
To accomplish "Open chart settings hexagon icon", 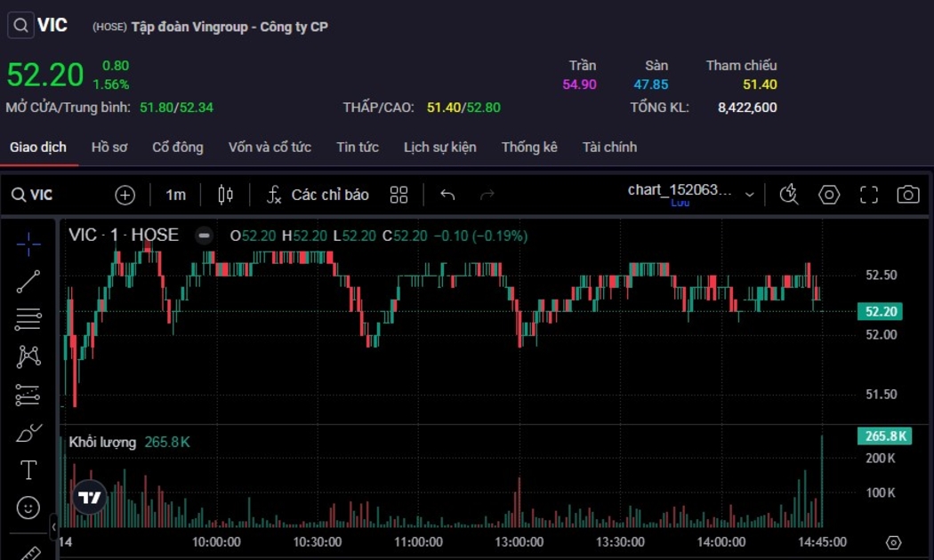I will [x=829, y=195].
